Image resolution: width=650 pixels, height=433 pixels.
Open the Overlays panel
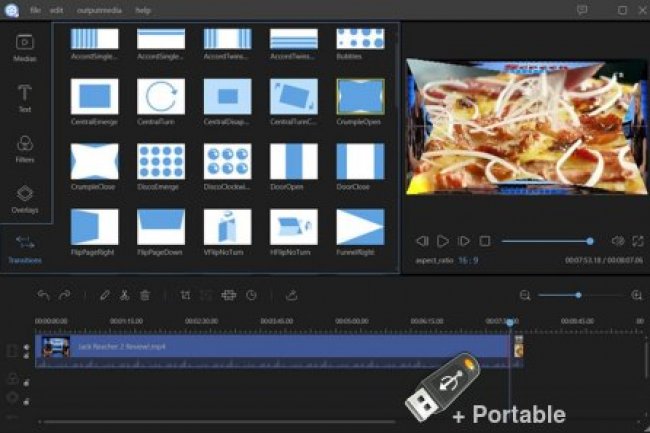(25, 198)
